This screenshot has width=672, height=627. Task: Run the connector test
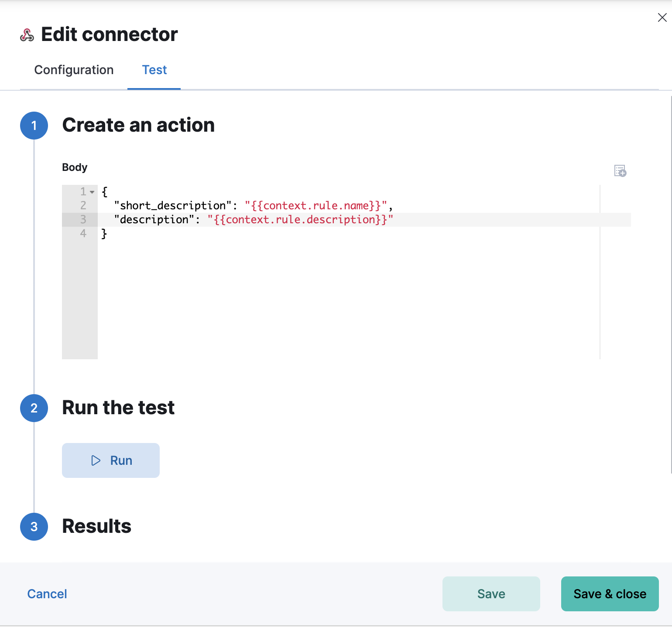click(x=111, y=460)
